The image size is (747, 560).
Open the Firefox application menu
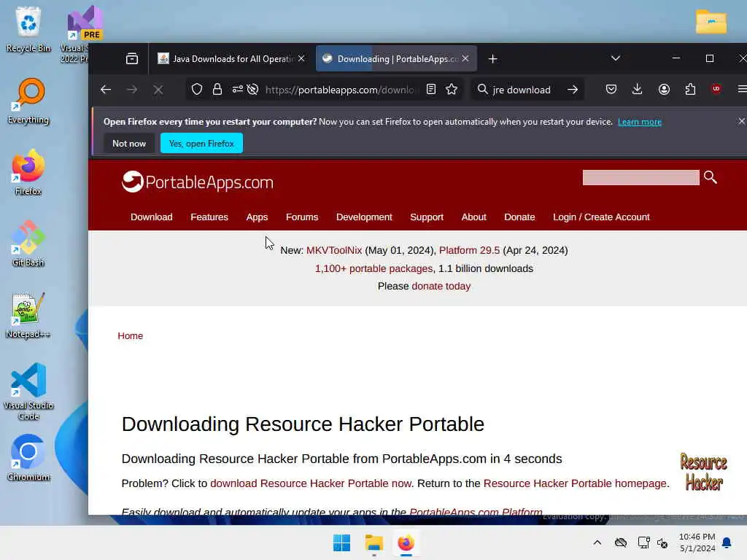pos(742,90)
